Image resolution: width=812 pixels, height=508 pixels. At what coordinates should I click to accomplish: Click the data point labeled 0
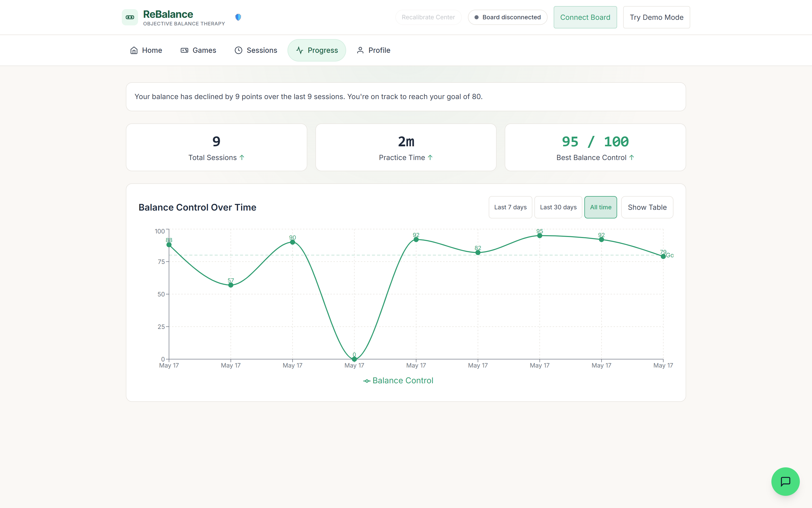click(x=354, y=359)
